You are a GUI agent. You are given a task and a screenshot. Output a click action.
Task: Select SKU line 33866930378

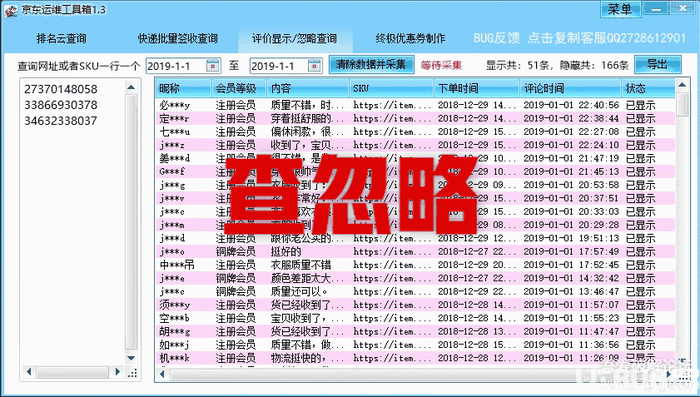click(x=61, y=105)
